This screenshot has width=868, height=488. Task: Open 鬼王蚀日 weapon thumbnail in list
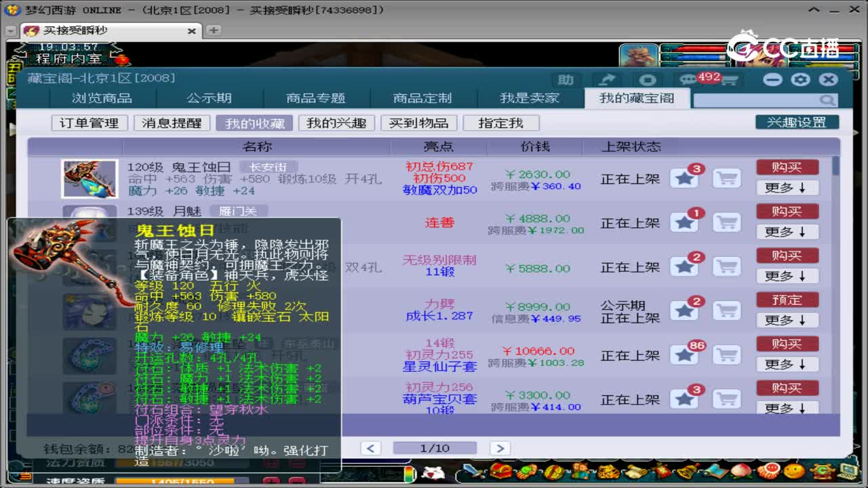coord(90,179)
